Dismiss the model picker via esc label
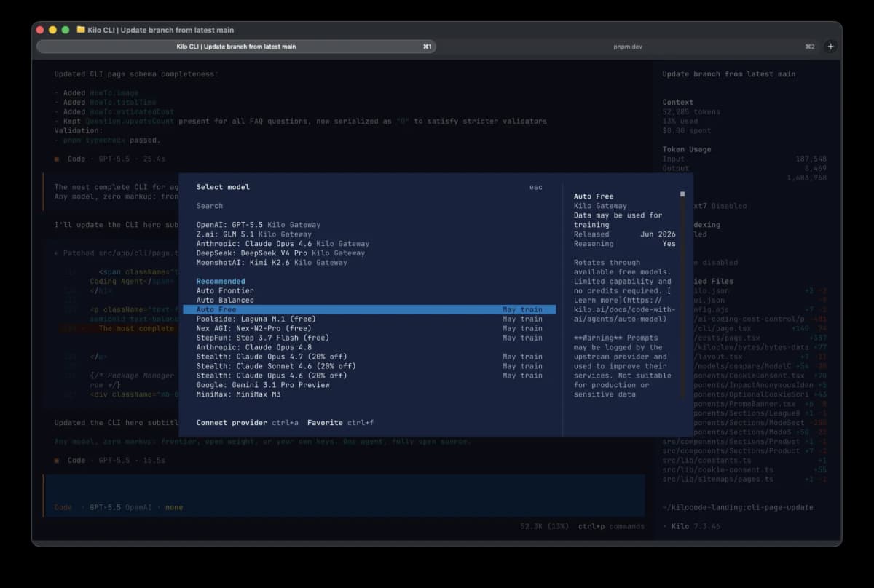The image size is (874, 588). pyautogui.click(x=536, y=187)
